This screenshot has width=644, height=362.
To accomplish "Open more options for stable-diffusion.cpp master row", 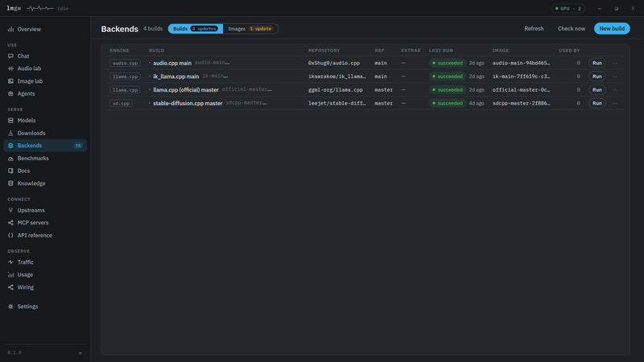I will point(615,104).
